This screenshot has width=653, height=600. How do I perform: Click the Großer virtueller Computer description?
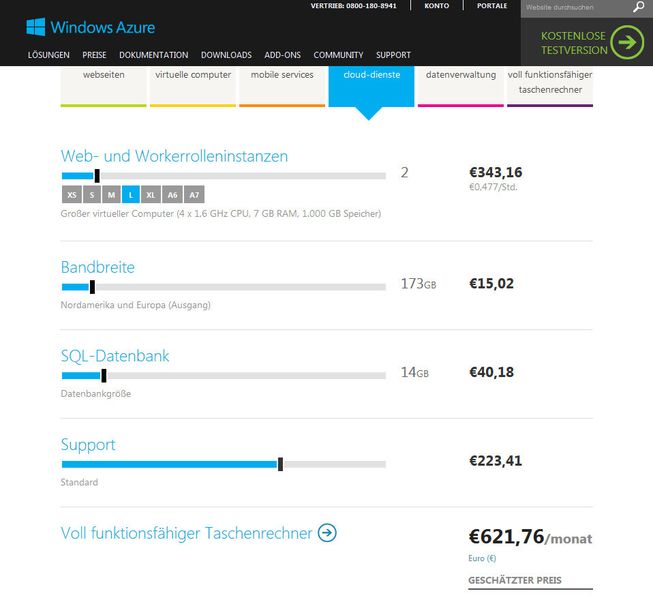coord(221,214)
